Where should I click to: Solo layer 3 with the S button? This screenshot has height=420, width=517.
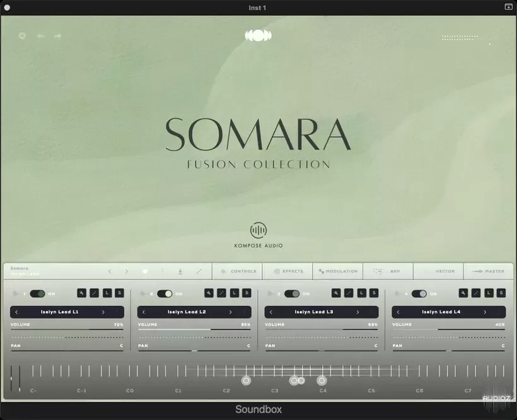point(374,293)
